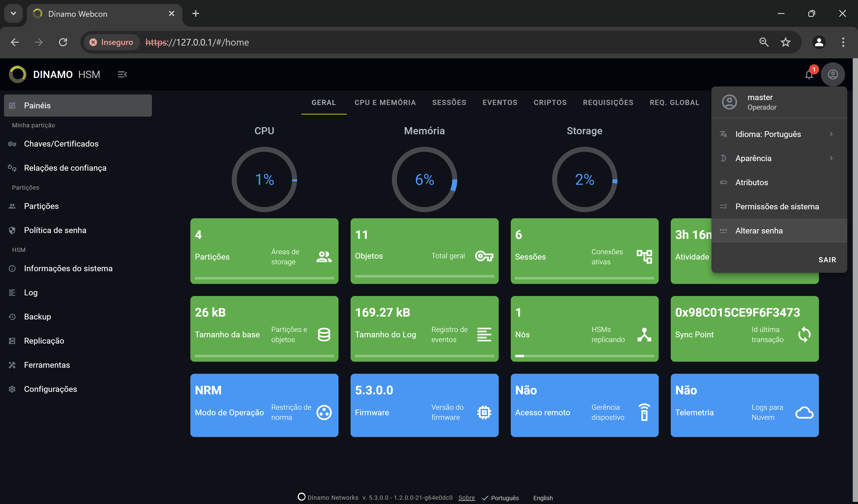Open Permissões de sistema menu entry
Viewport: 858px width, 504px height.
click(779, 207)
